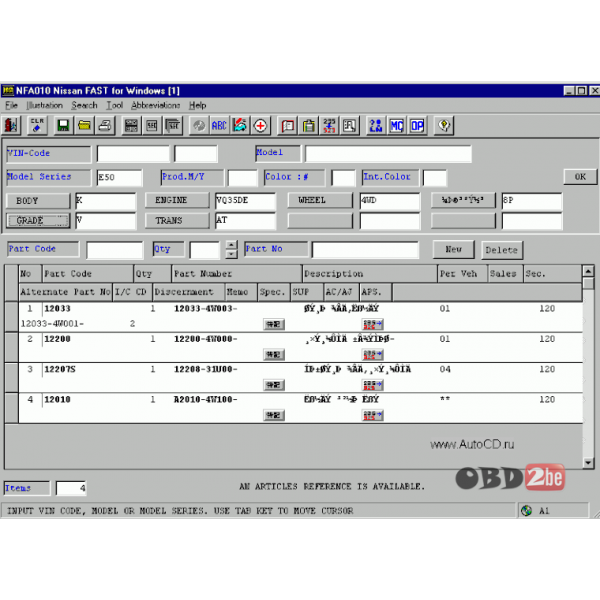Image resolution: width=600 pixels, height=600 pixels.
Task: Open the Abbreviations menu
Action: pos(155,105)
